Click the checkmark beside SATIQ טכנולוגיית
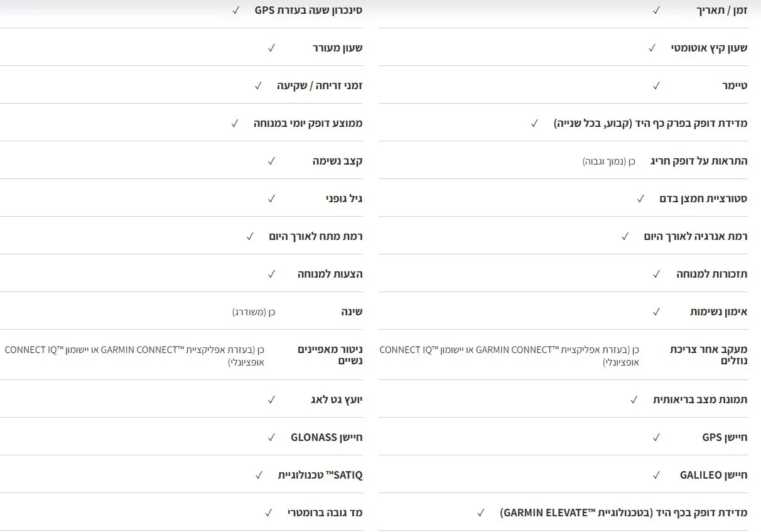Screen dimensions: 761x532 tap(259, 475)
